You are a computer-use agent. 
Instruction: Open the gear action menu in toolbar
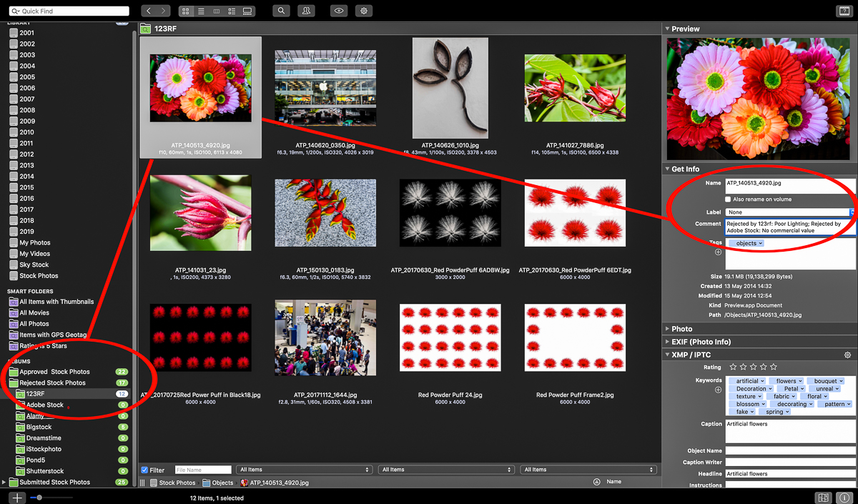click(364, 11)
